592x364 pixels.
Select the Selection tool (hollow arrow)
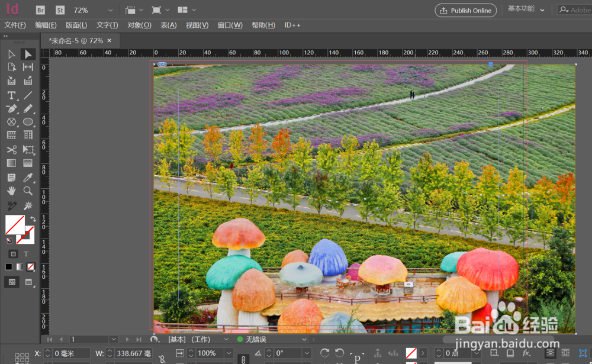(11, 54)
